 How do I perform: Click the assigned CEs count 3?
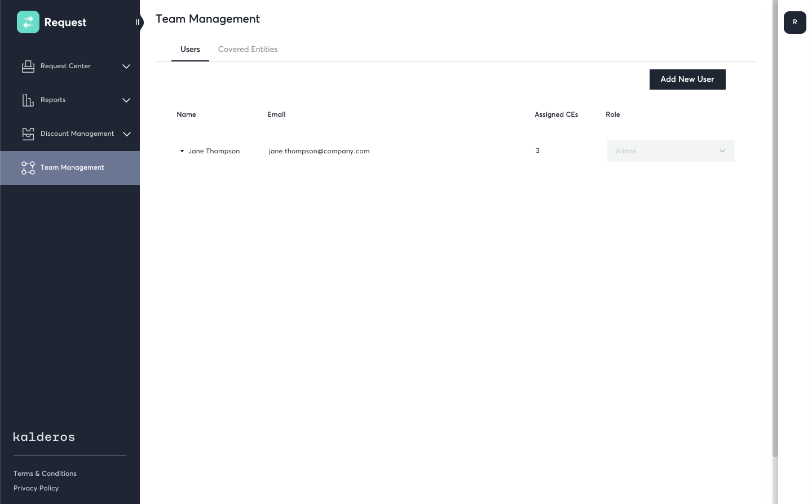click(x=537, y=151)
